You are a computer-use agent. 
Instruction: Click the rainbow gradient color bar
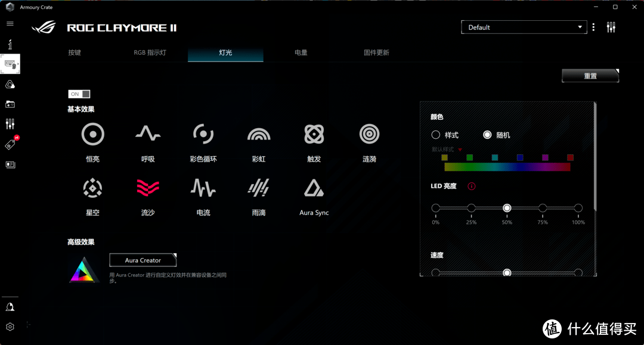click(507, 167)
